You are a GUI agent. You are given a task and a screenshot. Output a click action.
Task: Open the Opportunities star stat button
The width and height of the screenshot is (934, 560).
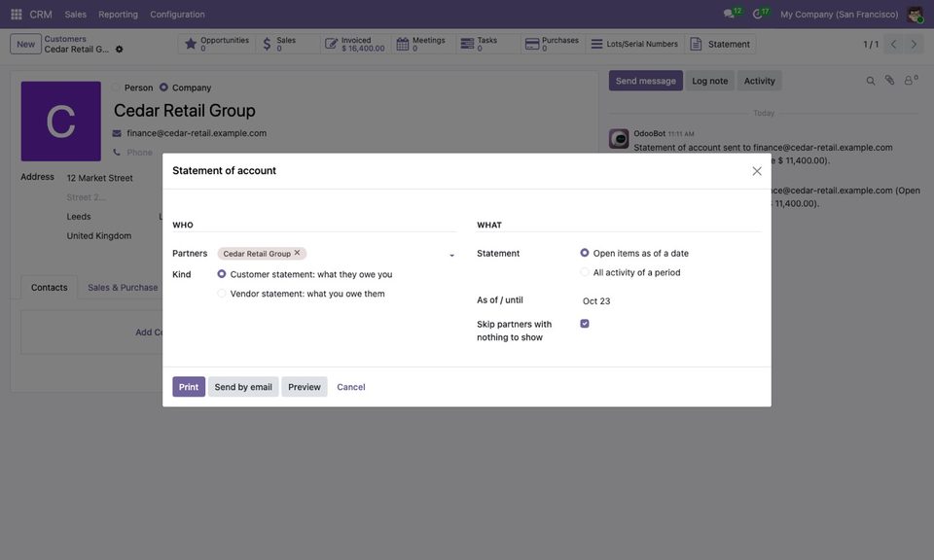click(x=217, y=44)
